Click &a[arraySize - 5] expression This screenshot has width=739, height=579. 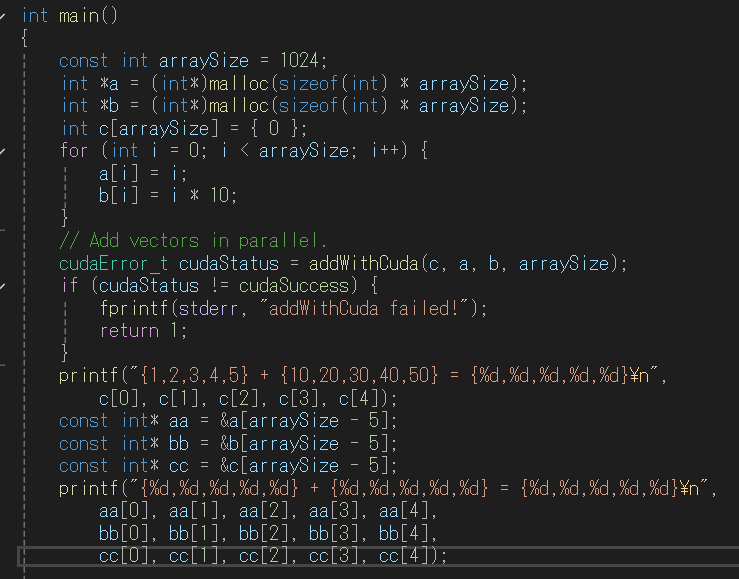pos(304,421)
